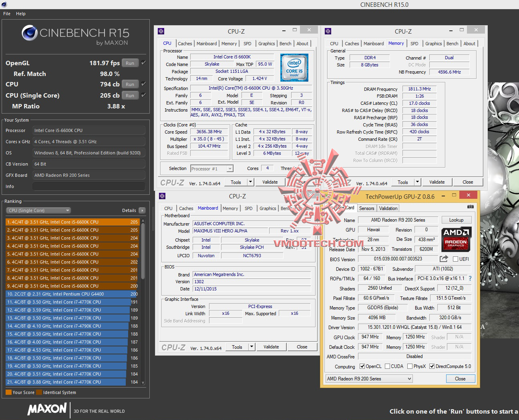Click the Intel Core i5 inside logo
The width and height of the screenshot is (519, 420).
coord(294,67)
